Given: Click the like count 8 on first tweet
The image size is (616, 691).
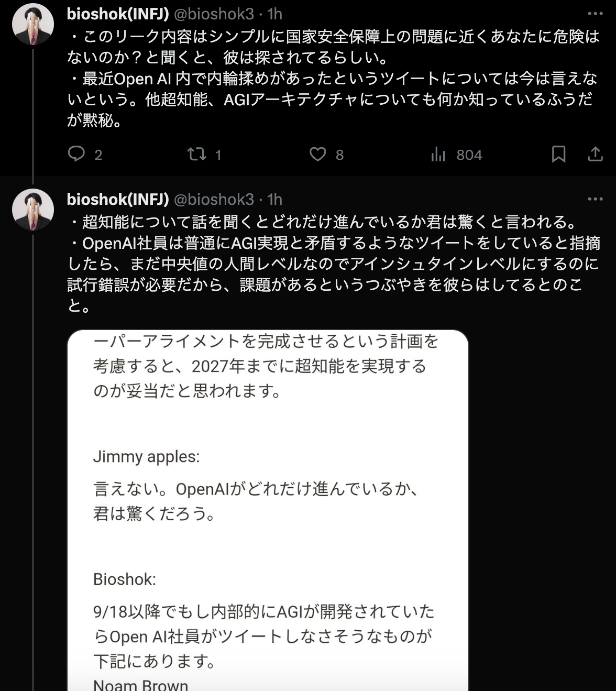Looking at the screenshot, I should pos(339,155).
